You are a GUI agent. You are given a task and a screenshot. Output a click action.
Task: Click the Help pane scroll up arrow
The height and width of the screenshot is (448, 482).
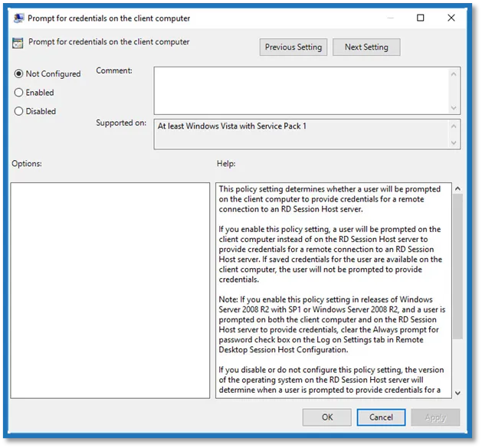457,188
